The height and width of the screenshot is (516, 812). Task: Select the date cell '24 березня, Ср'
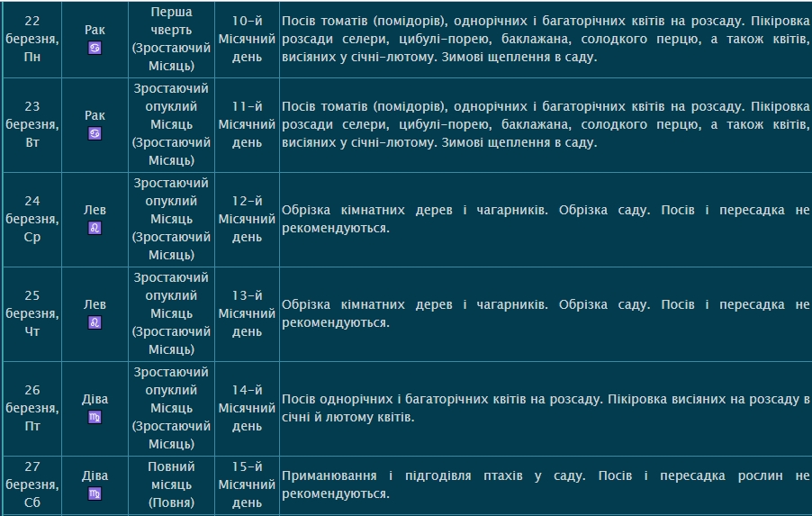pyautogui.click(x=32, y=219)
